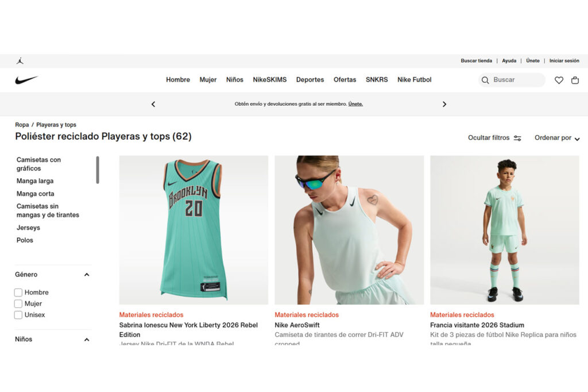Go to Nike homepage via swoosh logo
Image resolution: width=588 pixels, height=392 pixels.
tap(26, 80)
